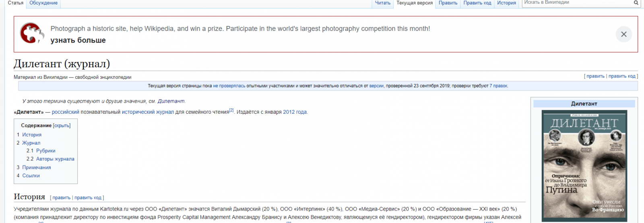
Task: Switch to the Обсуждение tab
Action: pos(43,3)
